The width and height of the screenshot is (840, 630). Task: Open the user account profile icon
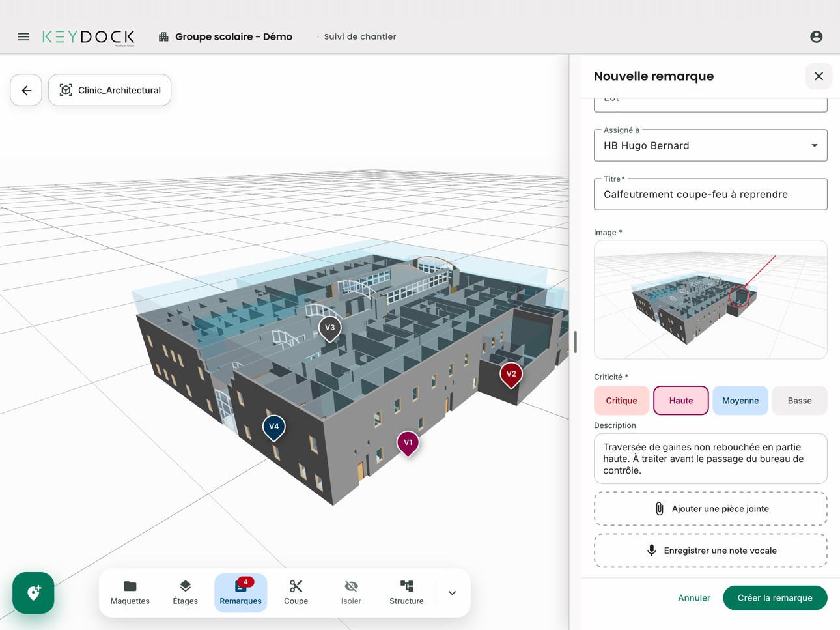(x=816, y=37)
